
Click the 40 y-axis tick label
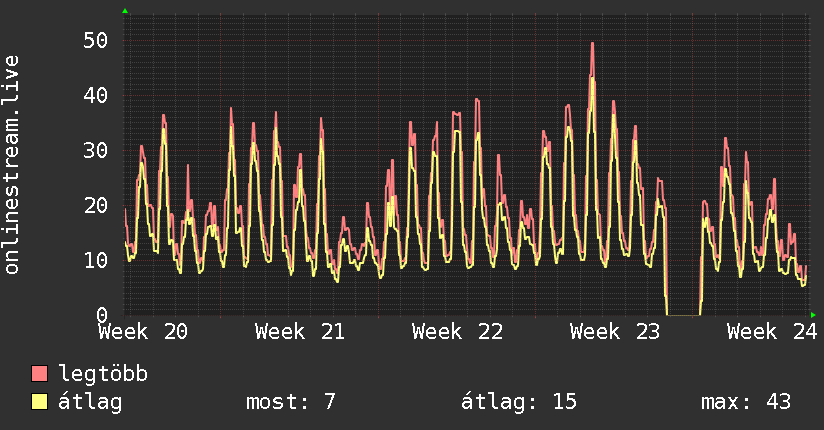[95, 96]
